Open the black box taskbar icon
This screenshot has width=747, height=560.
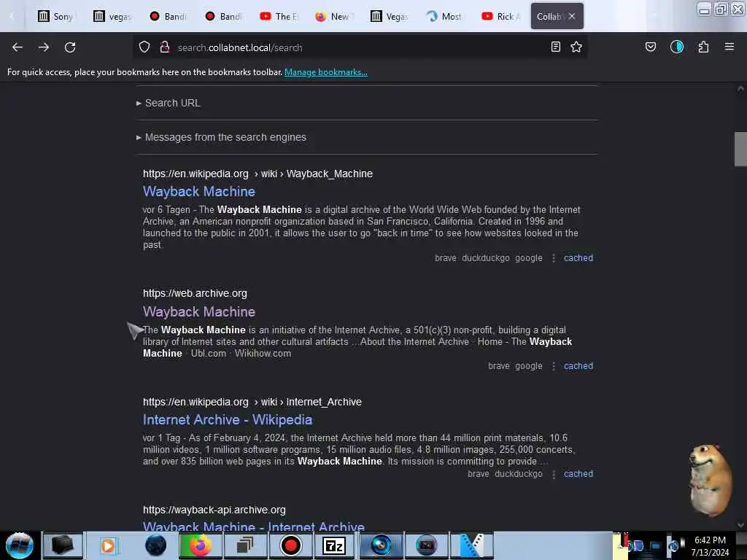(x=63, y=545)
